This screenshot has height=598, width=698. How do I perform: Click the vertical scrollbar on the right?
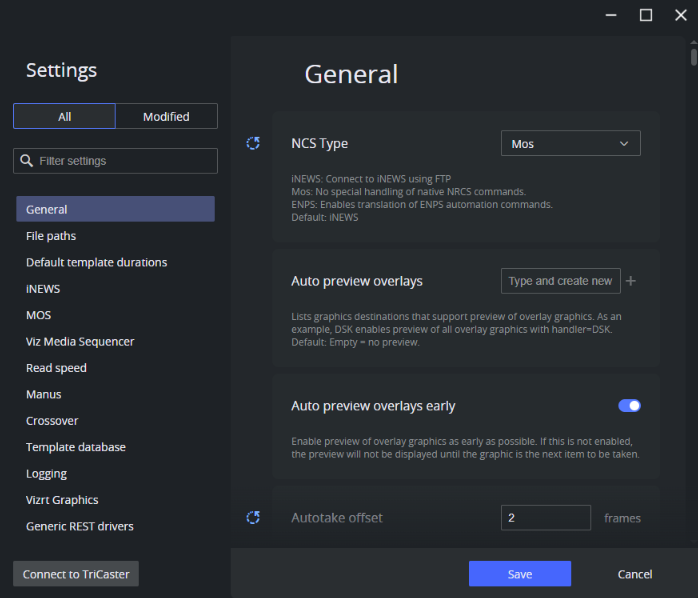pyautogui.click(x=693, y=55)
